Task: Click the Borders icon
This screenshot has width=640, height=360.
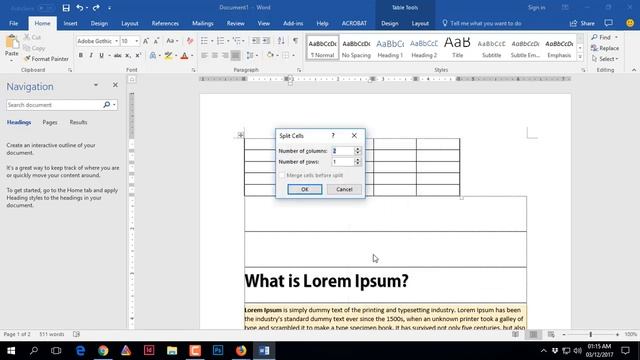Action: (286, 55)
